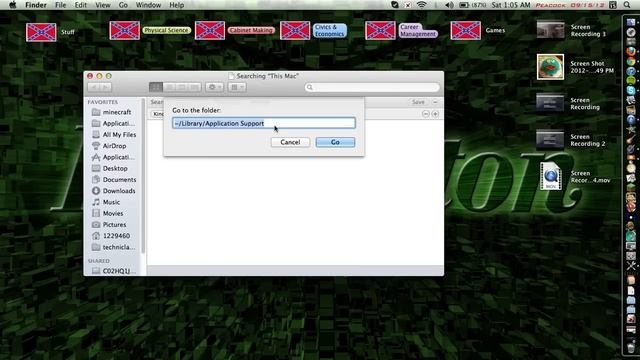Open the Window menu

(148, 5)
